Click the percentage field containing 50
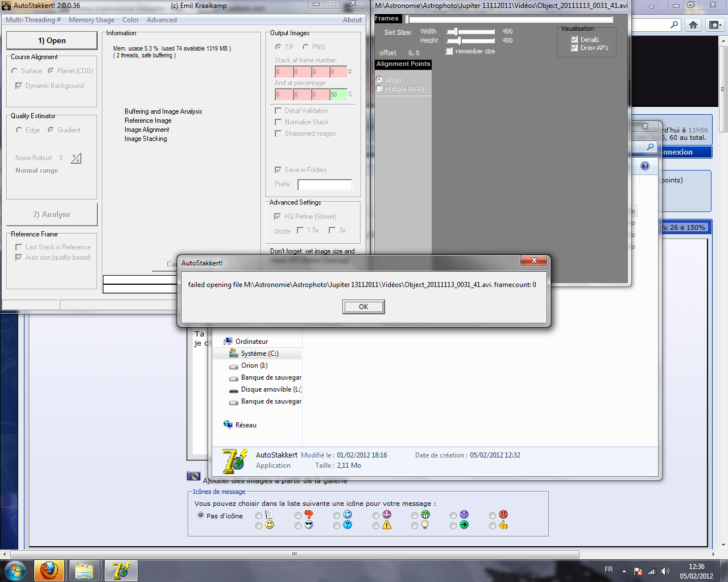The height and width of the screenshot is (582, 728). click(338, 94)
